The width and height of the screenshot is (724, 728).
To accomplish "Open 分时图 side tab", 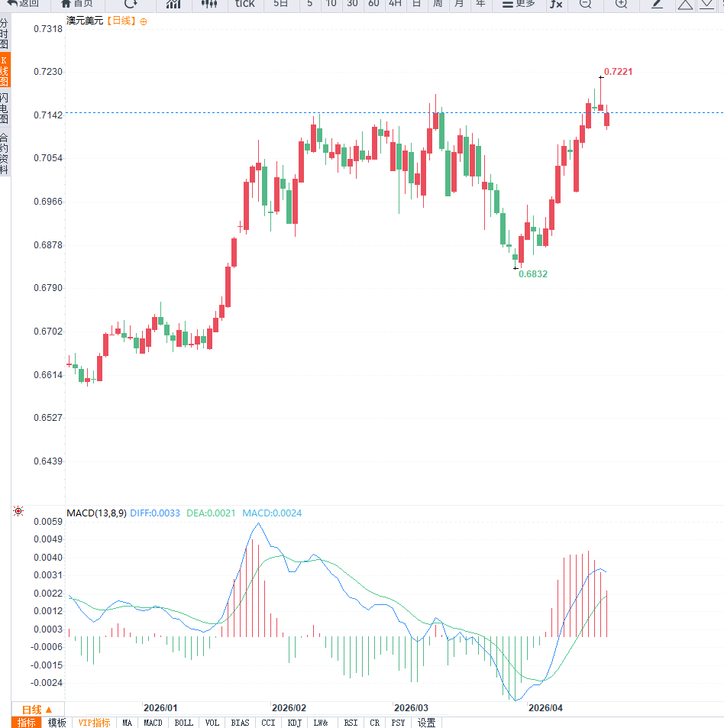I will 4,34.
